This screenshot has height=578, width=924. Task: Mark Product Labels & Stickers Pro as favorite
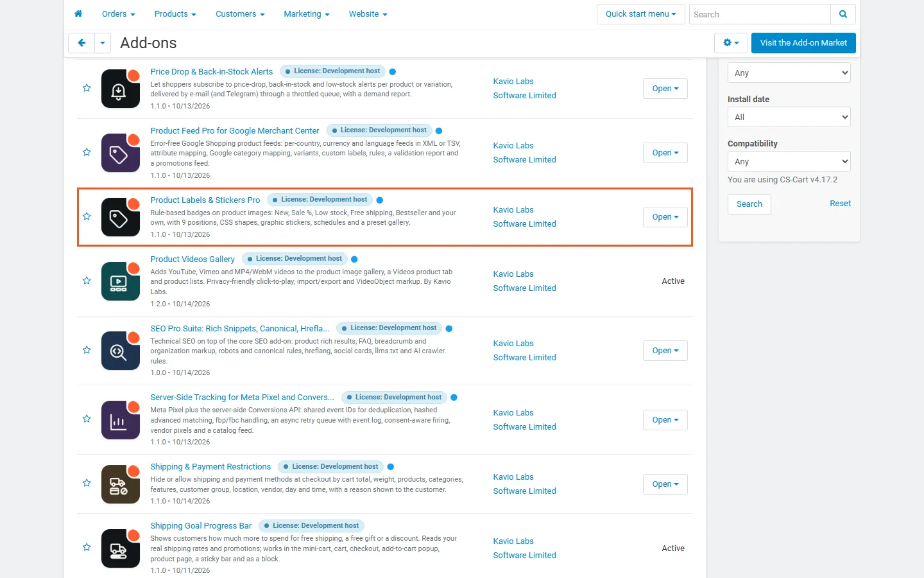coord(87,216)
